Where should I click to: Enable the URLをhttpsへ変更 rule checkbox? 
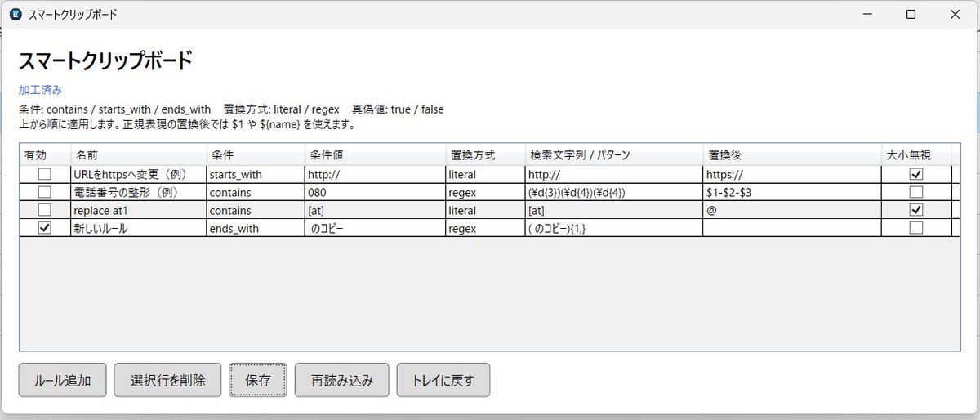pyautogui.click(x=45, y=174)
